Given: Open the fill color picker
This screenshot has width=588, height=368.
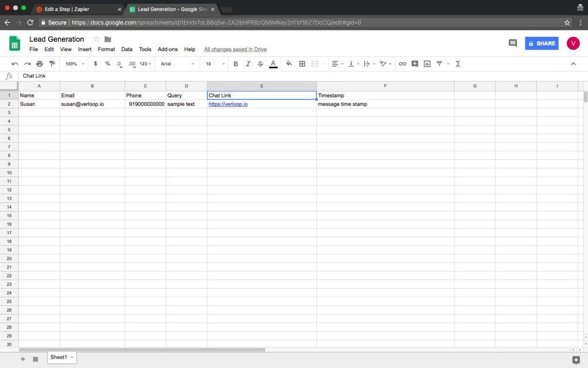Looking at the screenshot, I should pyautogui.click(x=289, y=64).
